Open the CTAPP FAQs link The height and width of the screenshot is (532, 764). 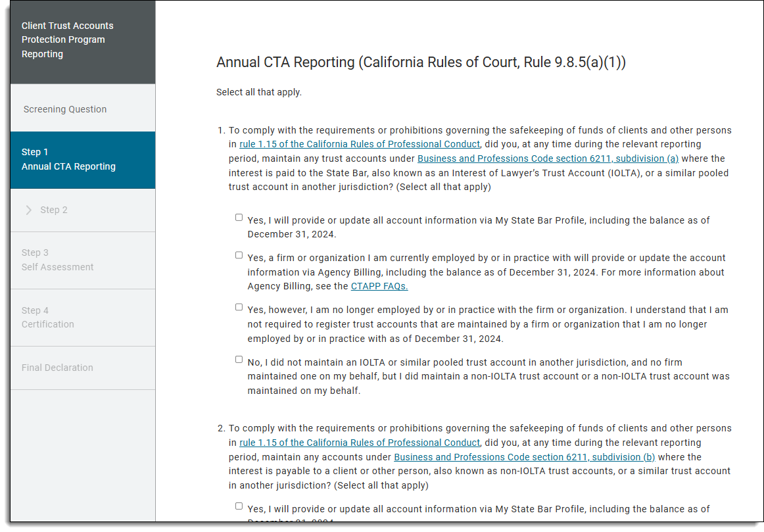click(379, 286)
